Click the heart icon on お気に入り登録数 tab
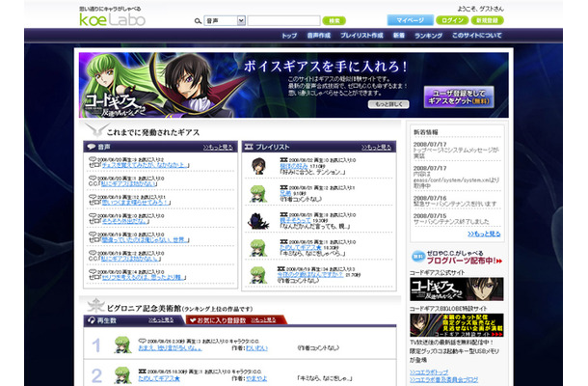The image size is (588, 386). 193,320
